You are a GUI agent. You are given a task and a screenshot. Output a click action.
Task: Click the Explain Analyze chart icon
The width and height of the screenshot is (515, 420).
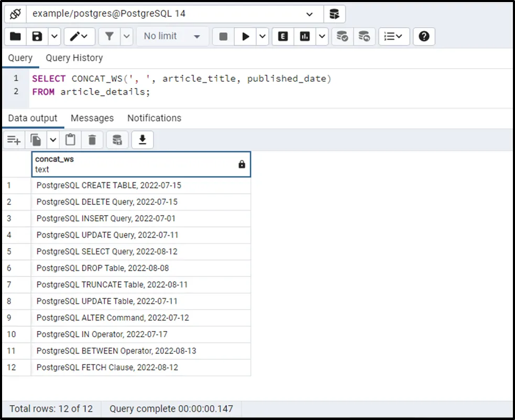(x=305, y=36)
